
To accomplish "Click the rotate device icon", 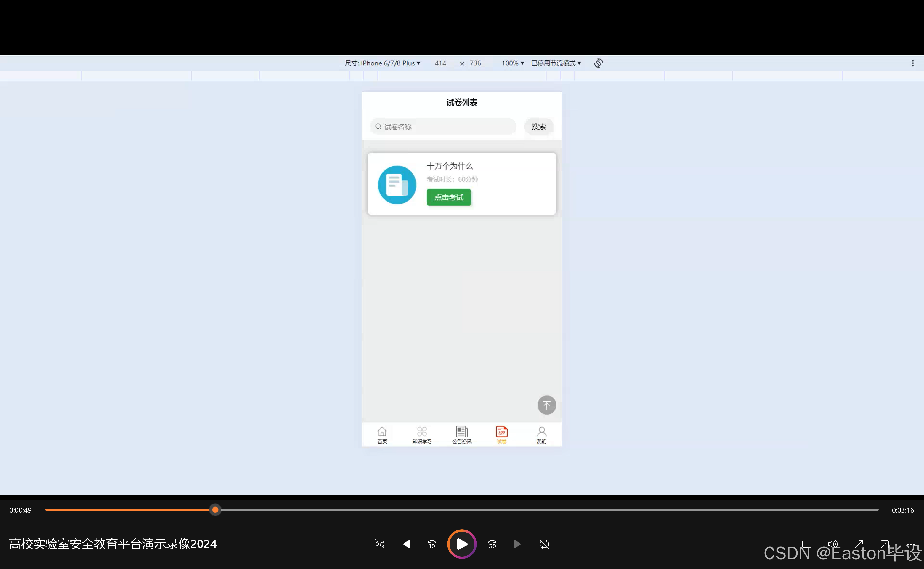I will pos(598,63).
